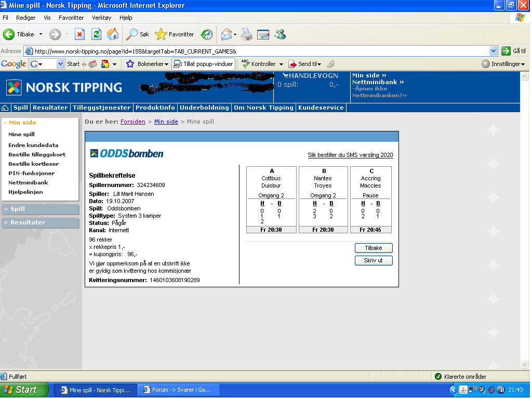The width and height of the screenshot is (532, 399).
Task: Click the Tilbake button in the coupon panel
Action: (374, 248)
